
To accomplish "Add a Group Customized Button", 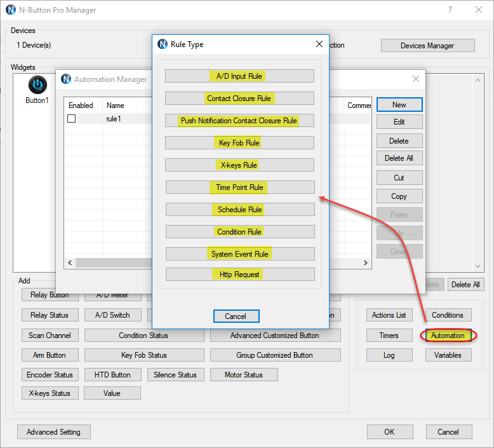I will (275, 355).
